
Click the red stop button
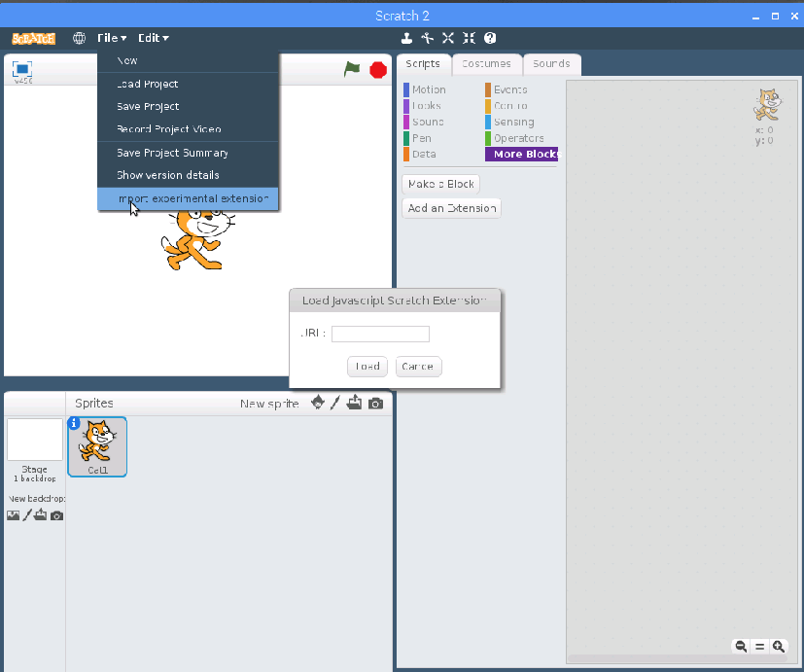[378, 70]
